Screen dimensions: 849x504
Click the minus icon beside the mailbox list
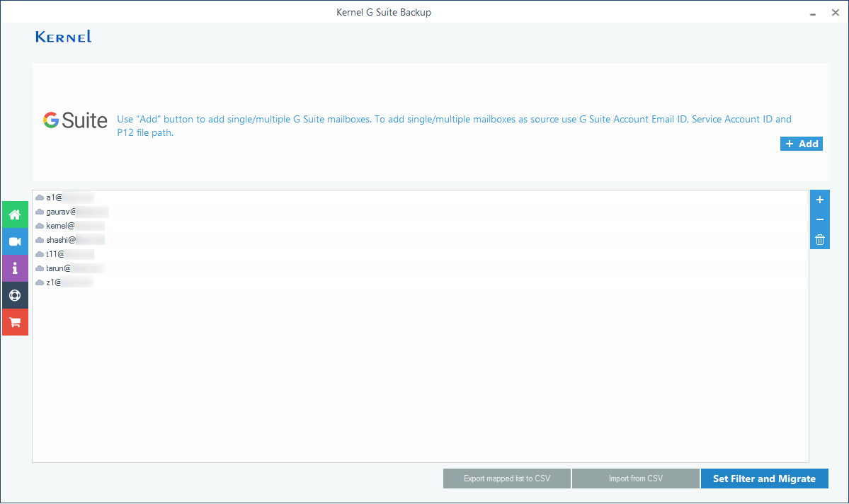point(820,219)
